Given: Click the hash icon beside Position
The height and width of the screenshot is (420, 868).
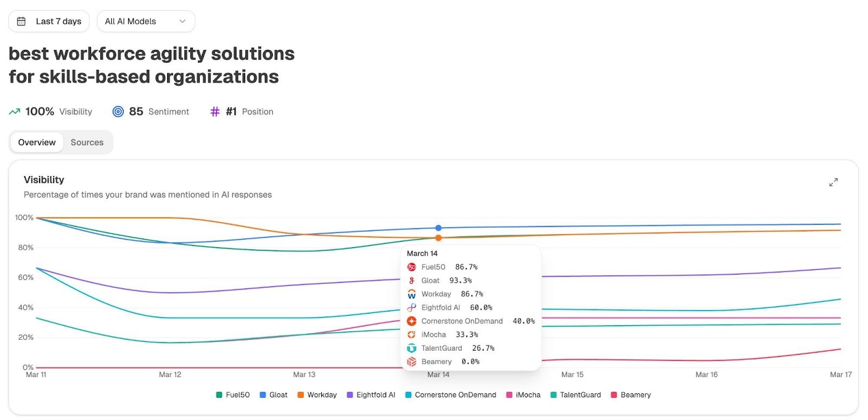Looking at the screenshot, I should click(x=214, y=112).
